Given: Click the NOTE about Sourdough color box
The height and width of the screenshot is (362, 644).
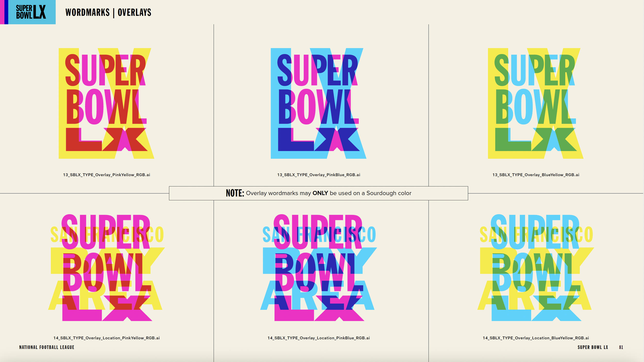Looking at the screenshot, I should pyautogui.click(x=318, y=193).
